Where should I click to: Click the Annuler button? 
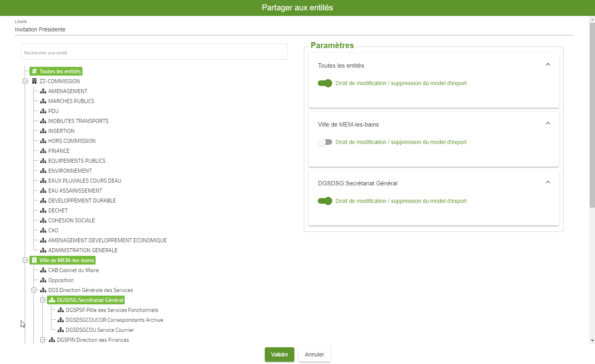click(x=314, y=354)
